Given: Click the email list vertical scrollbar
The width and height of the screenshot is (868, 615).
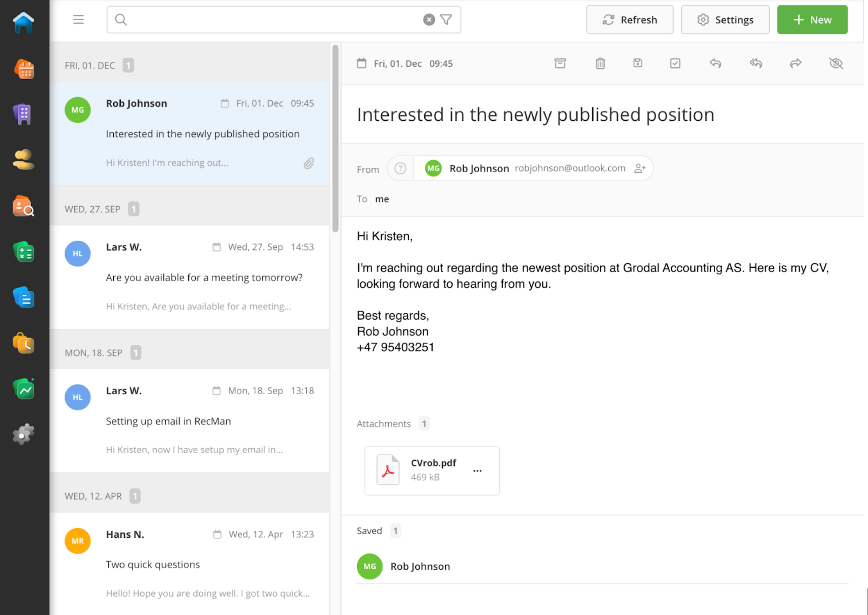Looking at the screenshot, I should (x=335, y=139).
